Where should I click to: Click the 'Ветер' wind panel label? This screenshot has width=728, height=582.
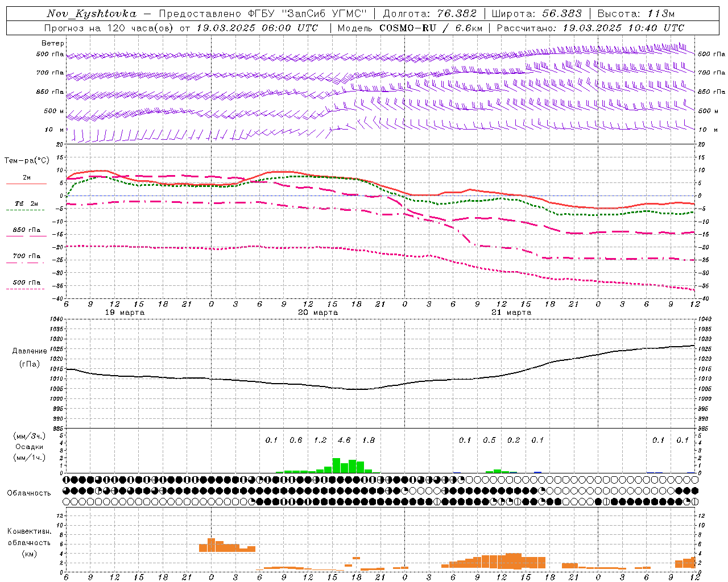tap(53, 43)
